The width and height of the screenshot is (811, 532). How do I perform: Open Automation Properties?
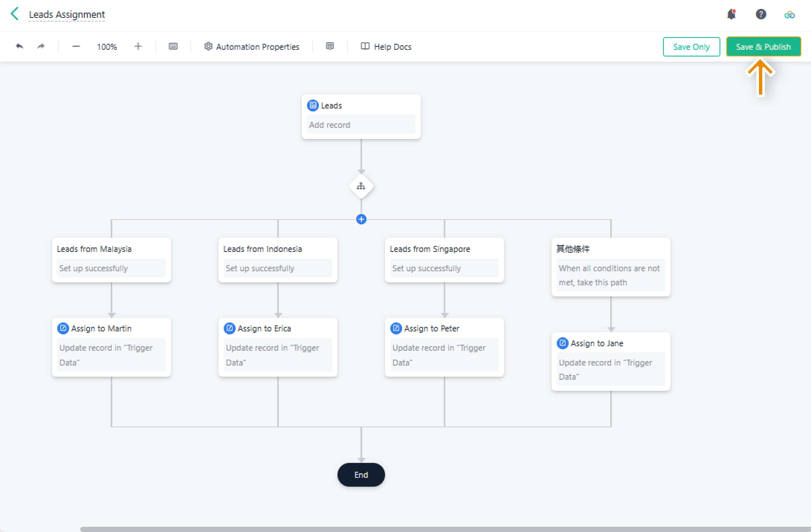tap(251, 47)
